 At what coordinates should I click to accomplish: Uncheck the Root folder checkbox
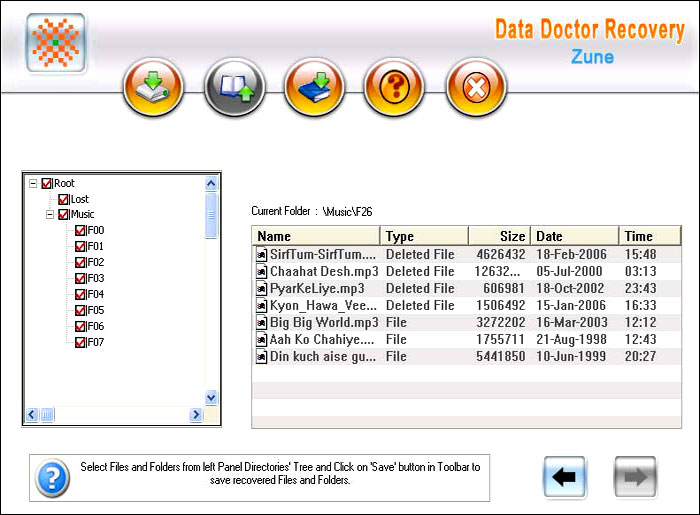[47, 184]
